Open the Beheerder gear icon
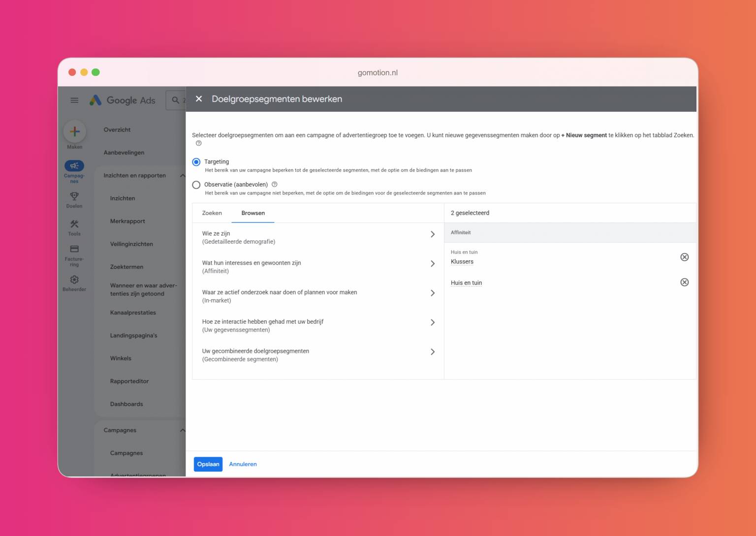The image size is (756, 536). click(74, 280)
